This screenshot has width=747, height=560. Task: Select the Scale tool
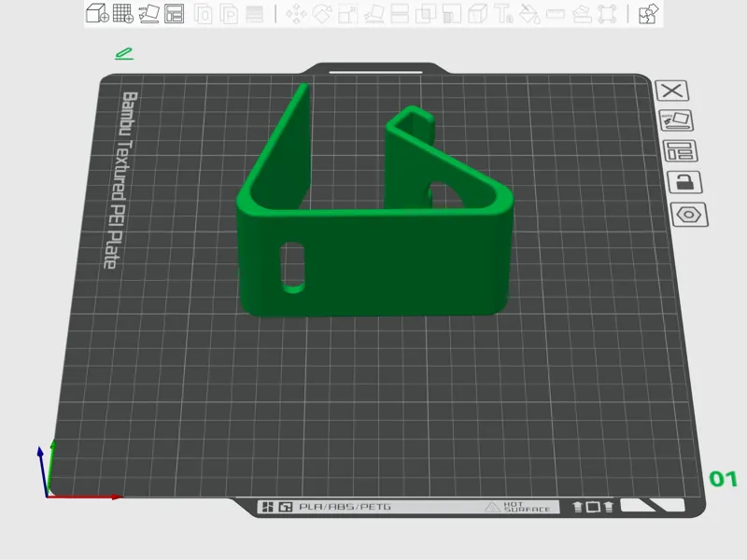click(347, 14)
